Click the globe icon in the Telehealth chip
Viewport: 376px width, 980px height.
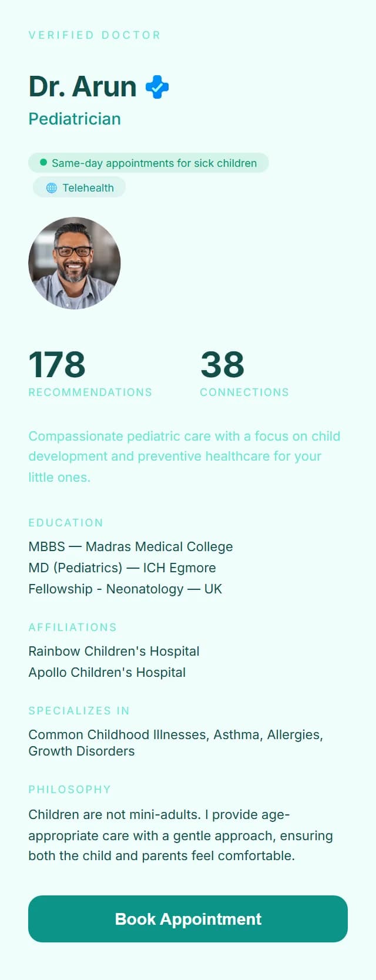point(52,188)
